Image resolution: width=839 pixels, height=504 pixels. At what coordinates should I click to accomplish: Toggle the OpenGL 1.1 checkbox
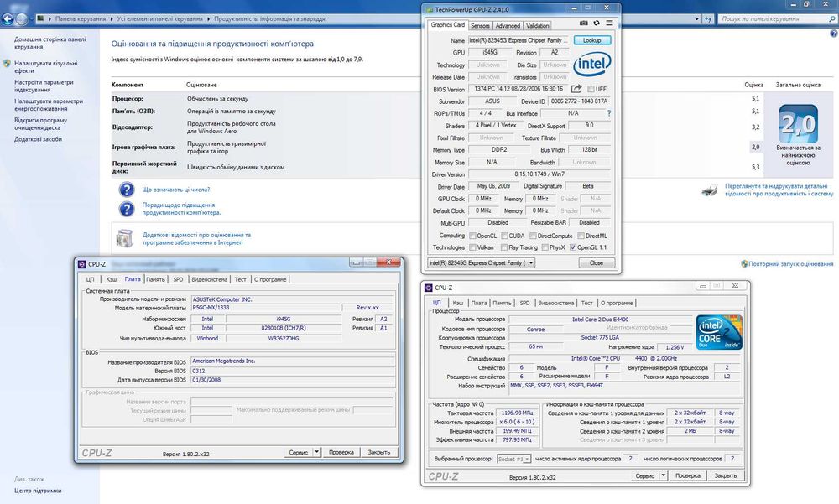tap(572, 247)
